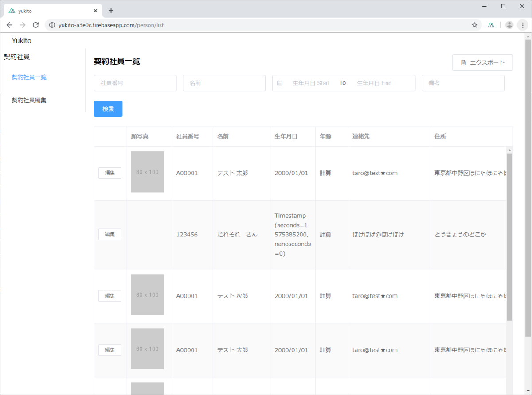
Task: Click the blue 検索 search button
Action: click(108, 109)
